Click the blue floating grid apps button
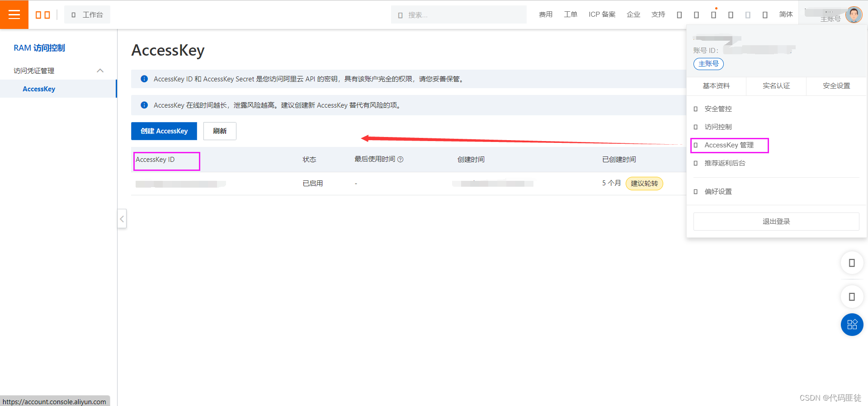 (x=852, y=325)
